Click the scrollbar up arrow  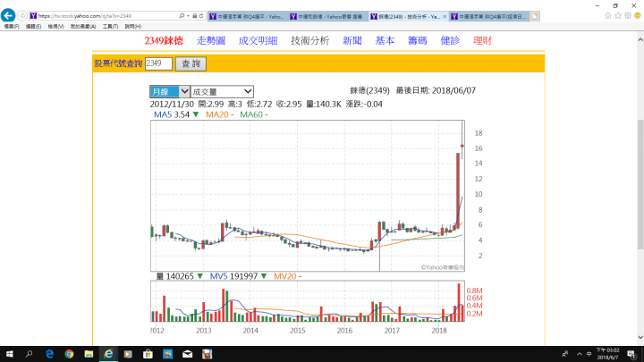[640, 40]
